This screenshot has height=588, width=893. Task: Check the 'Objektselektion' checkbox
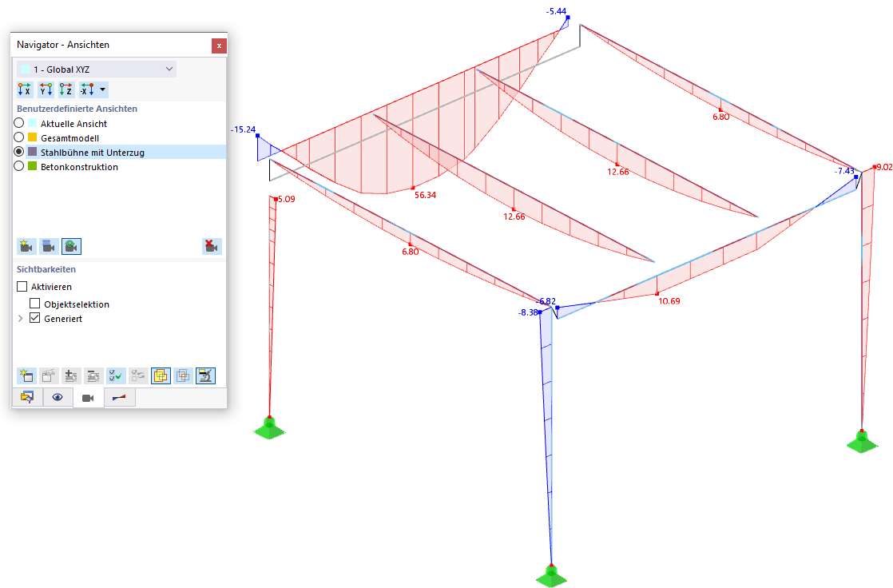pos(34,304)
